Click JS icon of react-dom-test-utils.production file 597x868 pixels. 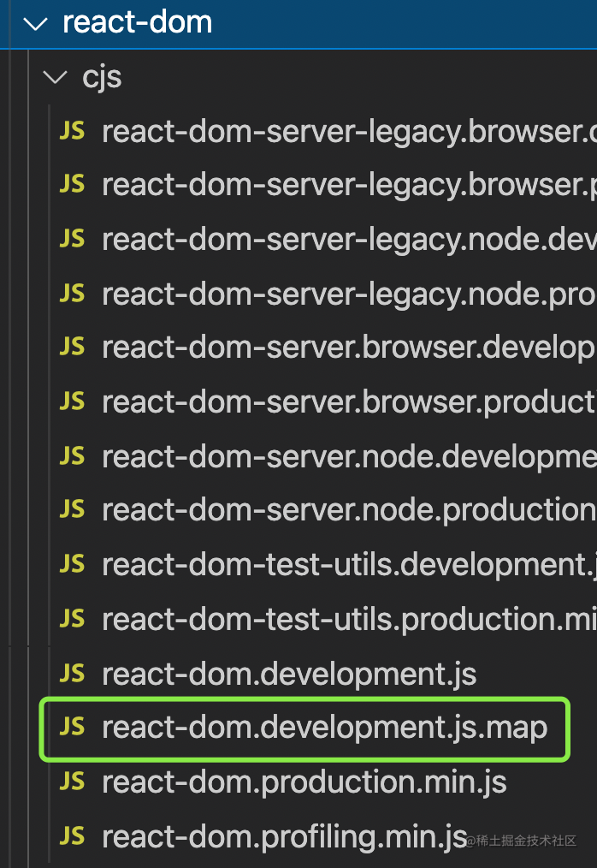72,618
